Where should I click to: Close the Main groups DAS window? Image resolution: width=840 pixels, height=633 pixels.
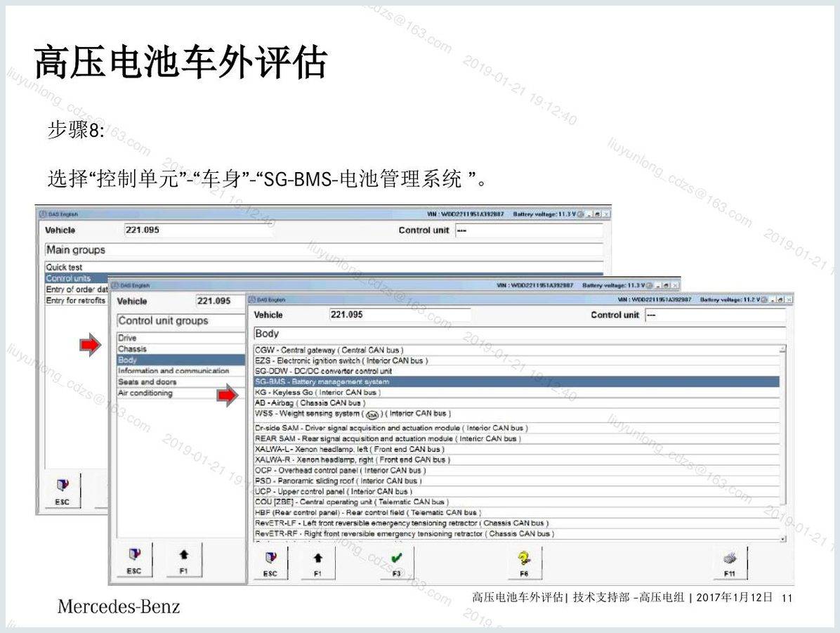pos(606,214)
